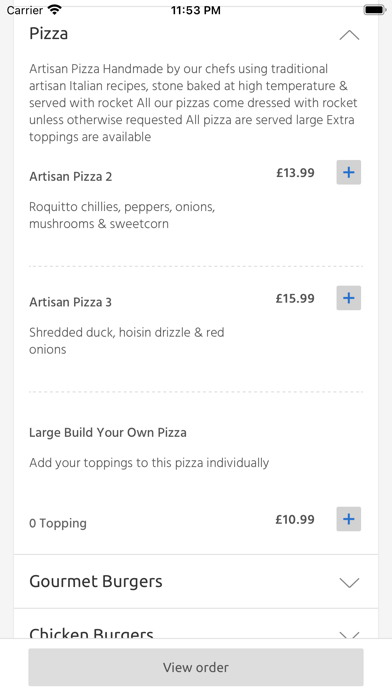
Task: Tap the Wi-Fi status icon
Action: click(55, 10)
